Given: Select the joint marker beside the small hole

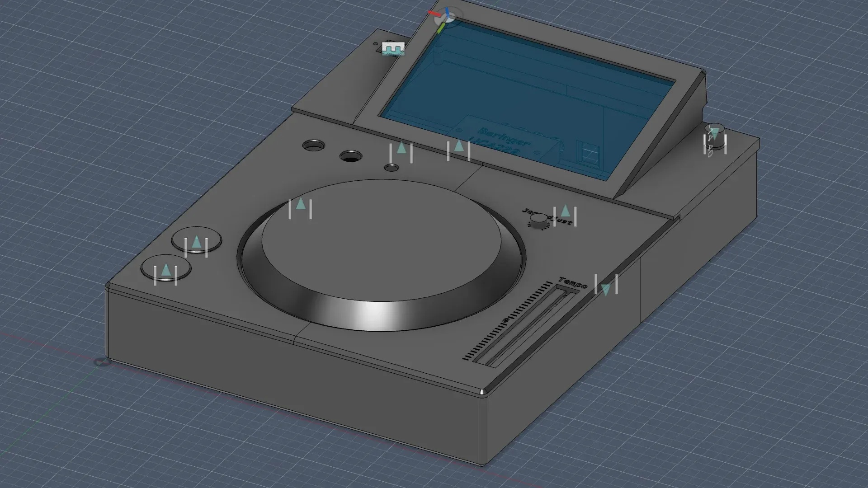Looking at the screenshot, I should 401,153.
